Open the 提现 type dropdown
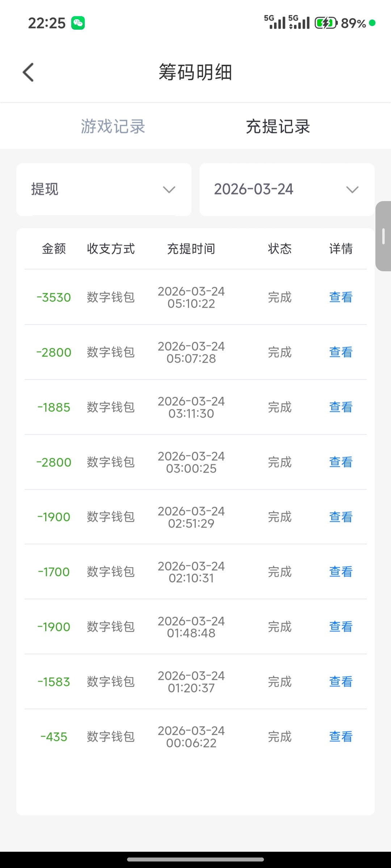The width and height of the screenshot is (391, 868). point(104,190)
